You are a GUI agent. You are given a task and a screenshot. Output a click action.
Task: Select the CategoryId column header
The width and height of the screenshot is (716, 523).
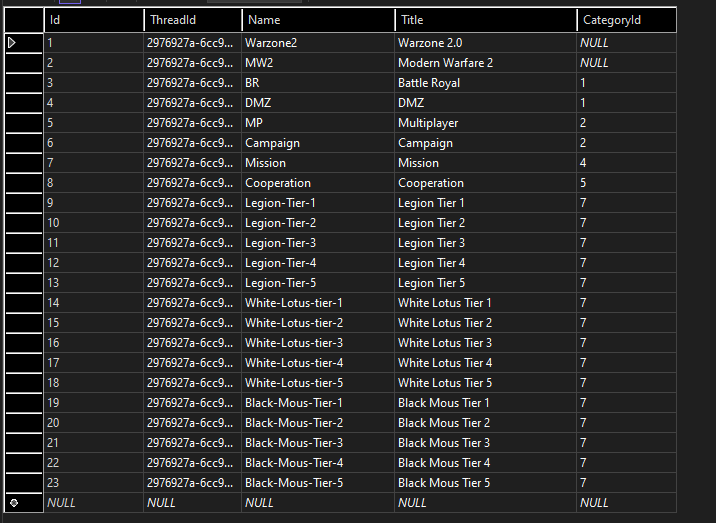[x=626, y=20]
